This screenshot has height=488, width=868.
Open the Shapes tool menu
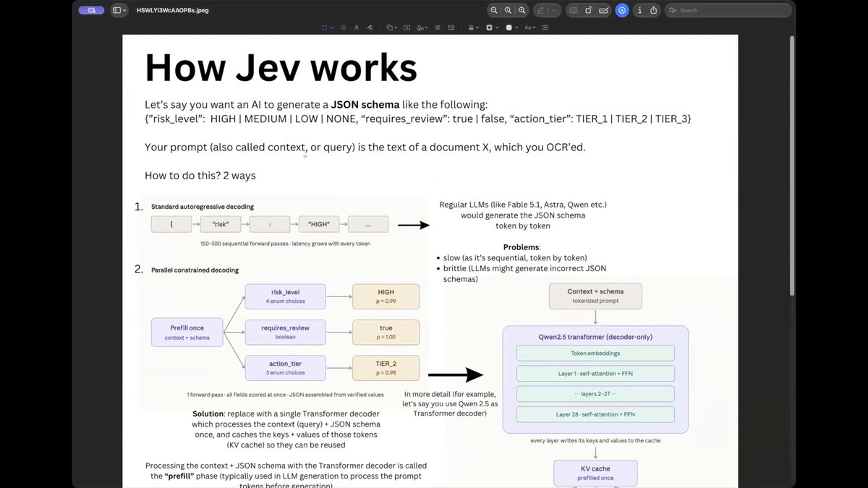coord(391,27)
